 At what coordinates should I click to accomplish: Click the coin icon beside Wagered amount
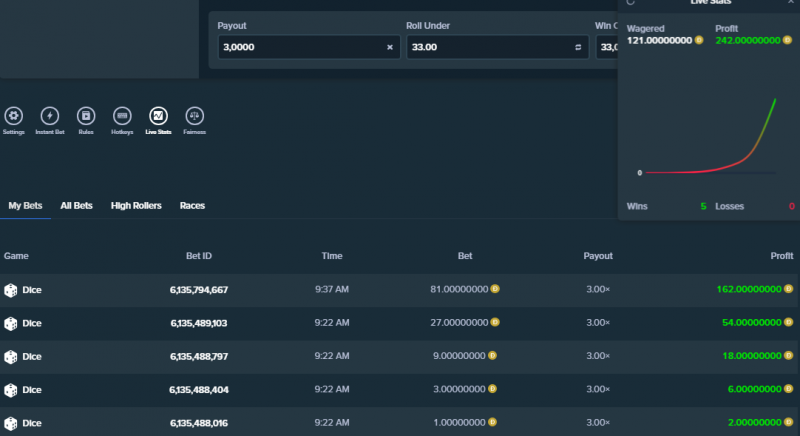(x=699, y=40)
